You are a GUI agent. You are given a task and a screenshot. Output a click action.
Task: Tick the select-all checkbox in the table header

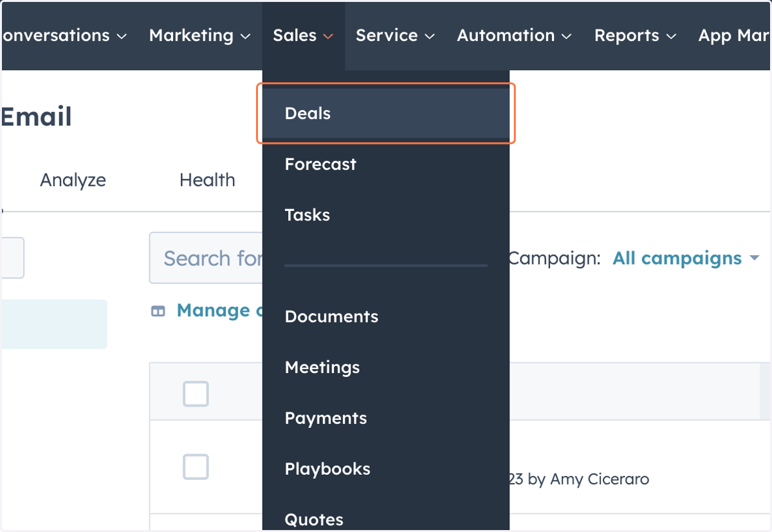pyautogui.click(x=196, y=394)
